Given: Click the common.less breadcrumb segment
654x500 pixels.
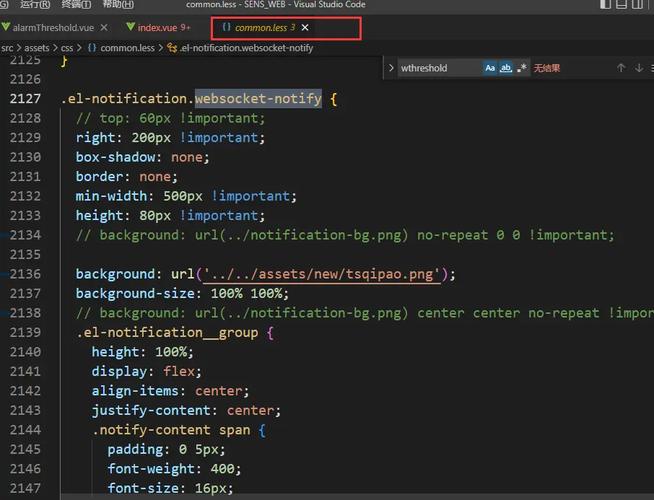Looking at the screenshot, I should (127, 48).
